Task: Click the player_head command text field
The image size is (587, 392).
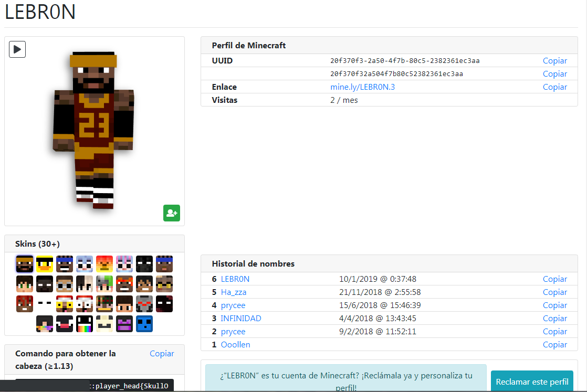Action: pos(95,385)
